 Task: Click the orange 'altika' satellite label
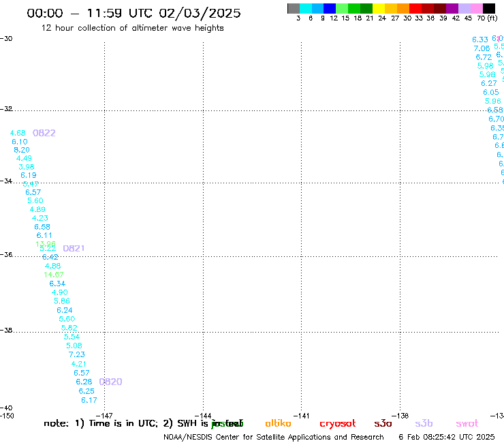[278, 423]
